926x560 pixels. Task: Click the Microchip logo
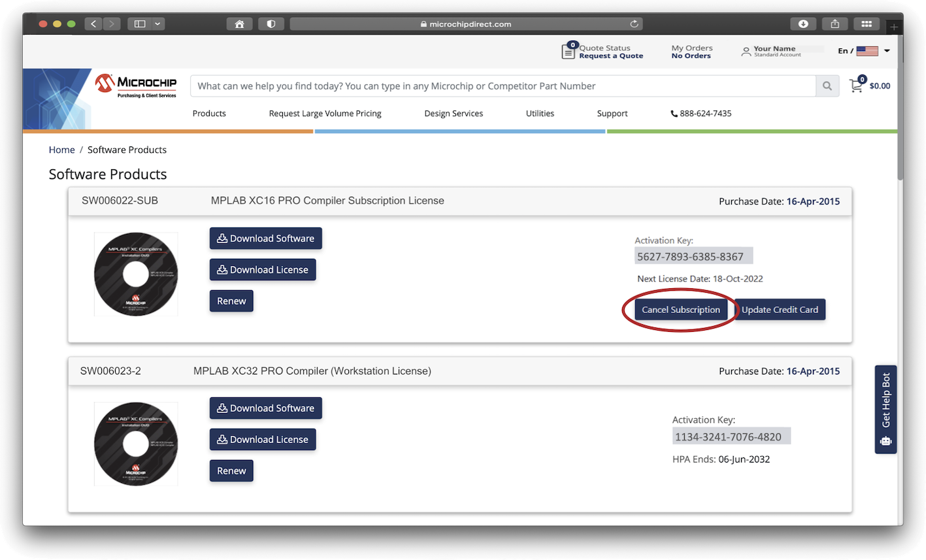click(x=136, y=86)
